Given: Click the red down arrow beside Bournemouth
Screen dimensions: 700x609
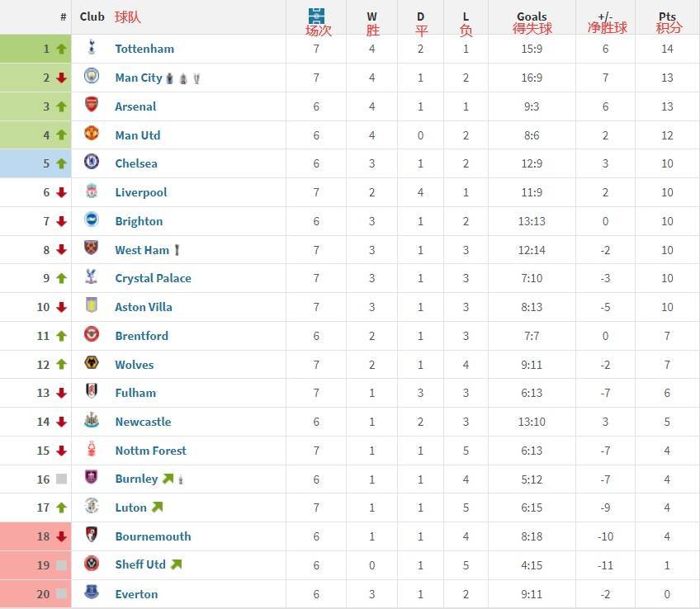Looking at the screenshot, I should (61, 536).
